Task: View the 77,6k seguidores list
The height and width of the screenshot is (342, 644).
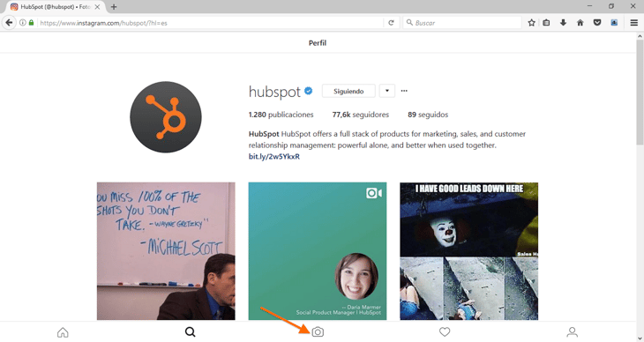Action: click(361, 115)
